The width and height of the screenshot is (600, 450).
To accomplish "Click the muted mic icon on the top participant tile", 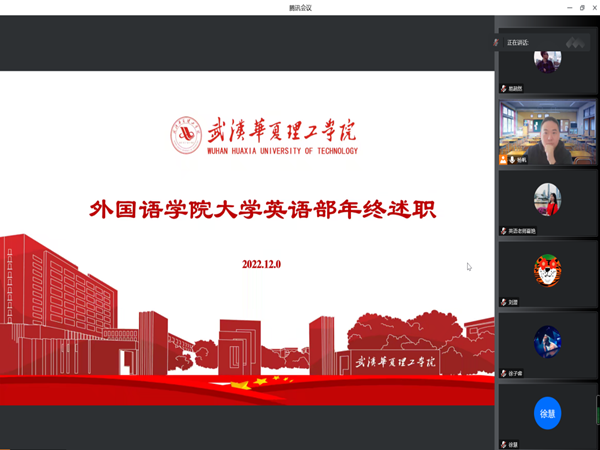I will (x=504, y=88).
